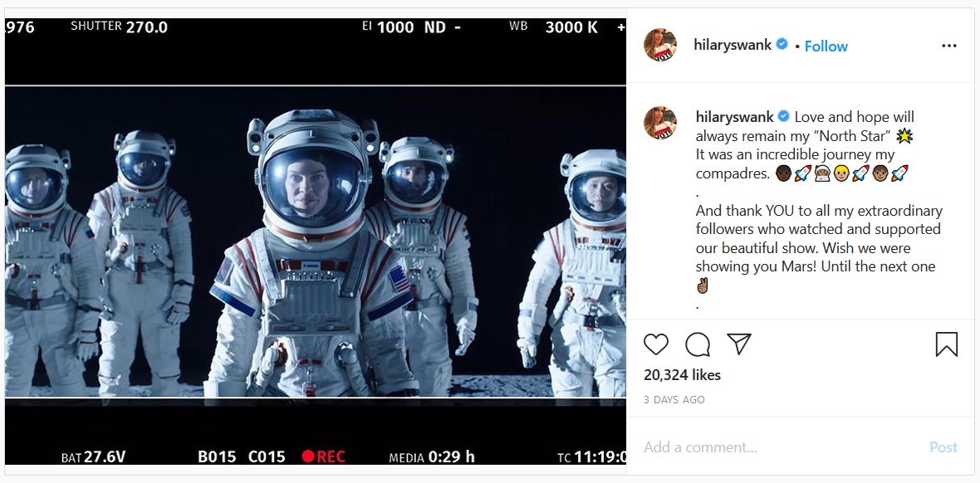Click the 'EI 1000' overlay text
Screen dimensions: 980x483
[388, 27]
